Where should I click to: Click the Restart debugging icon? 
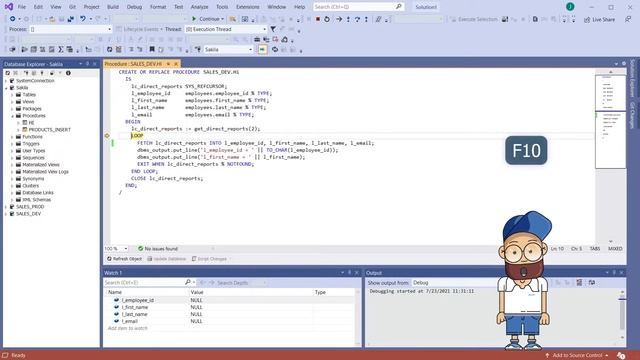pyautogui.click(x=327, y=19)
